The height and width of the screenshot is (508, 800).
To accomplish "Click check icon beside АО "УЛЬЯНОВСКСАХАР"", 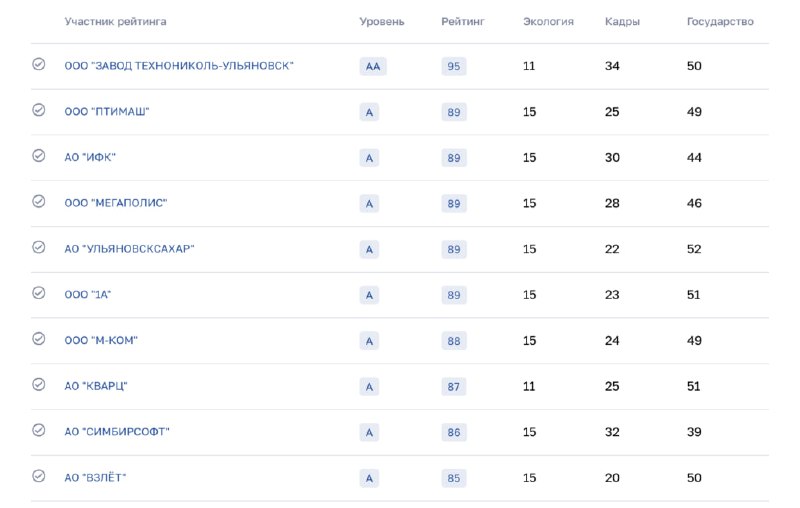I will [39, 247].
